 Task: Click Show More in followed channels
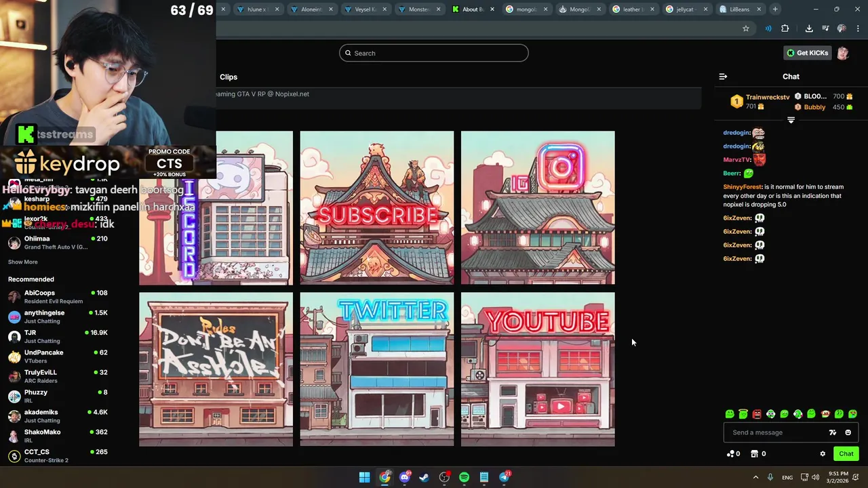click(x=23, y=262)
